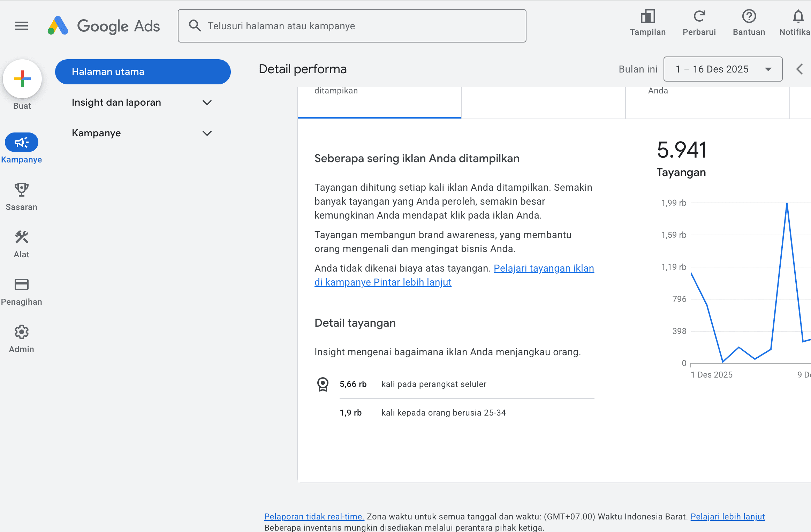
Task: Open the hamburger main menu
Action: pos(22,26)
